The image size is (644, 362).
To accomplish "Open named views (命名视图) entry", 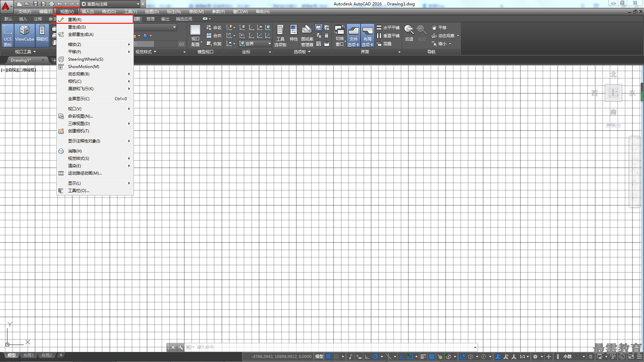I will [x=95, y=116].
